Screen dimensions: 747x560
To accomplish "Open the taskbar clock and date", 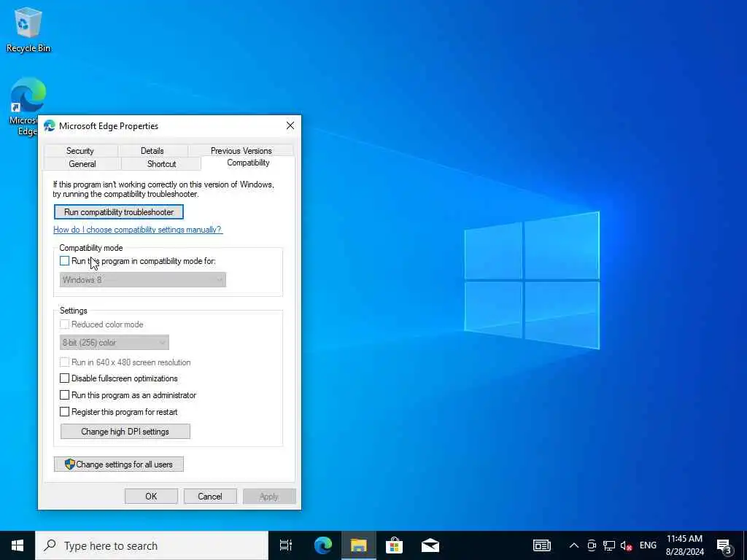I will pyautogui.click(x=684, y=545).
